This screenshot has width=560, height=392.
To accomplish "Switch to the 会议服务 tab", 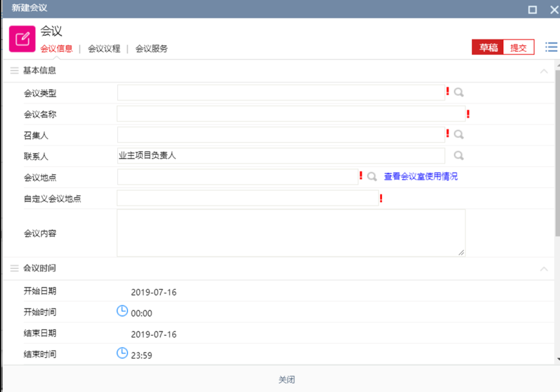I will (151, 49).
